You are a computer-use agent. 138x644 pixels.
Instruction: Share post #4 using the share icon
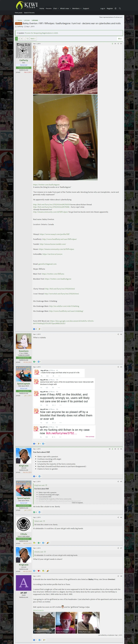point(118,449)
